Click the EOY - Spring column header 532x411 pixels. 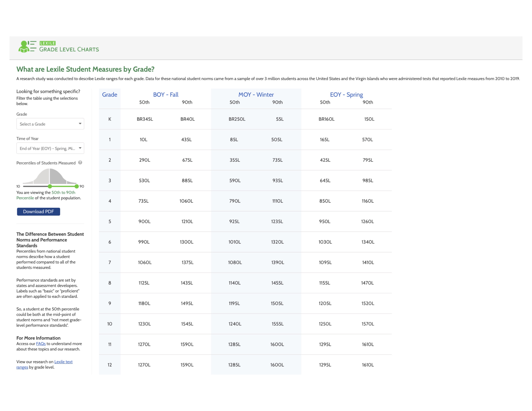click(x=346, y=94)
